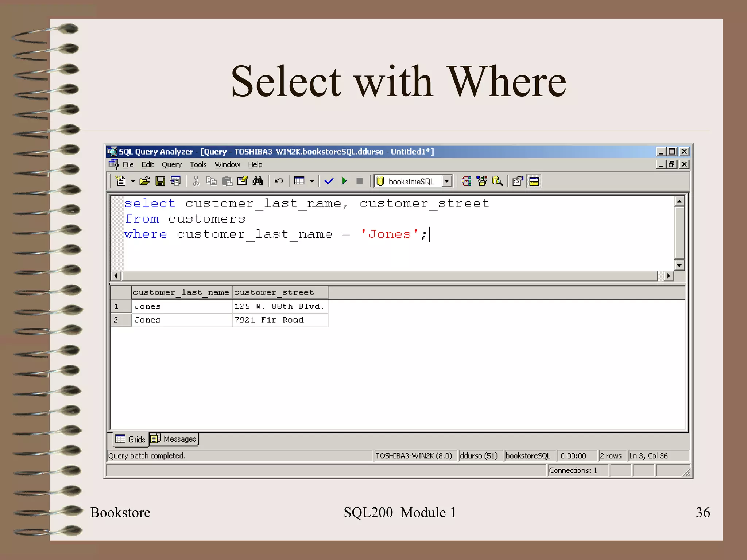Click the Display Estimated Execution Plan icon
This screenshot has width=747, height=560.
(467, 181)
